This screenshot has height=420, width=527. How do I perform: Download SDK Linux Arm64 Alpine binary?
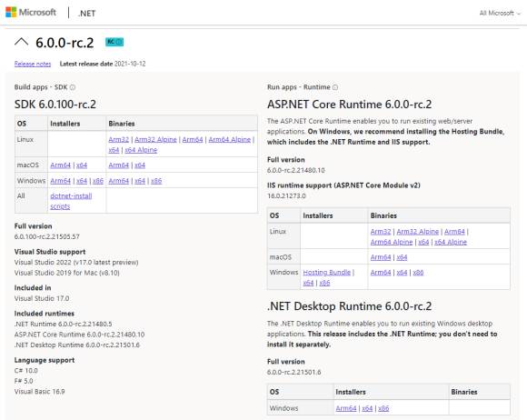(x=230, y=140)
